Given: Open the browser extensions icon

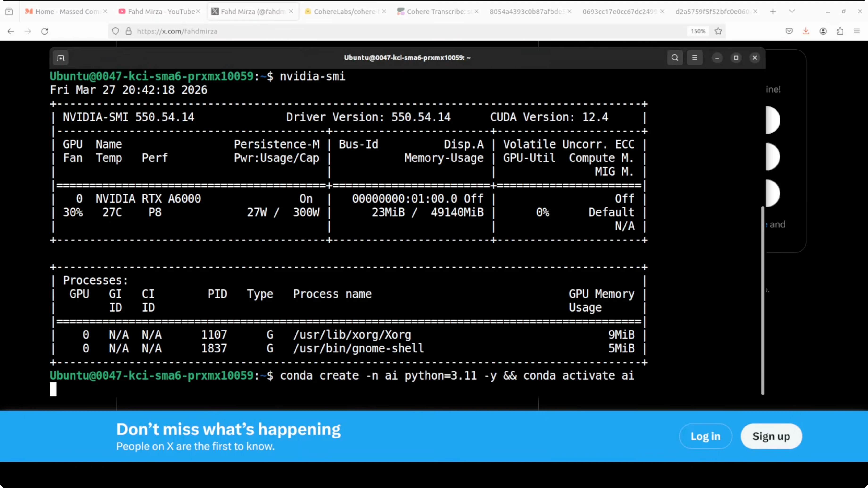Looking at the screenshot, I should coord(840,31).
